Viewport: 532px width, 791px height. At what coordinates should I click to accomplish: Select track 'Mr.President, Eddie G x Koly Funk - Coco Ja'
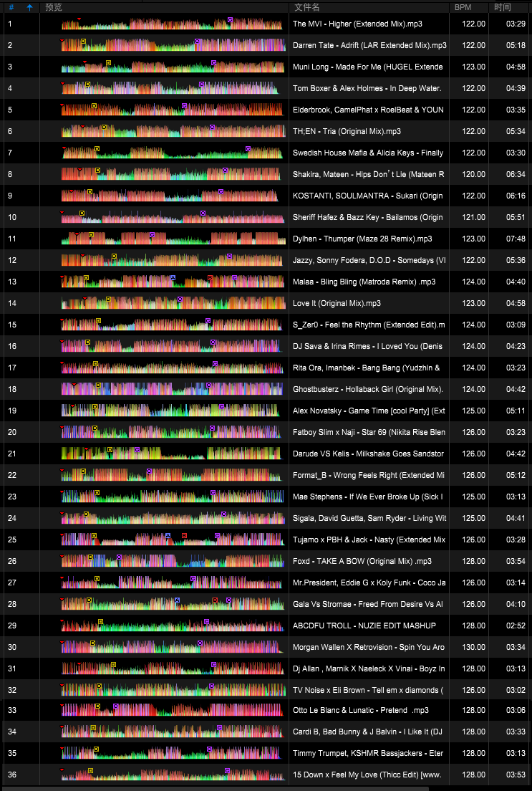point(369,583)
